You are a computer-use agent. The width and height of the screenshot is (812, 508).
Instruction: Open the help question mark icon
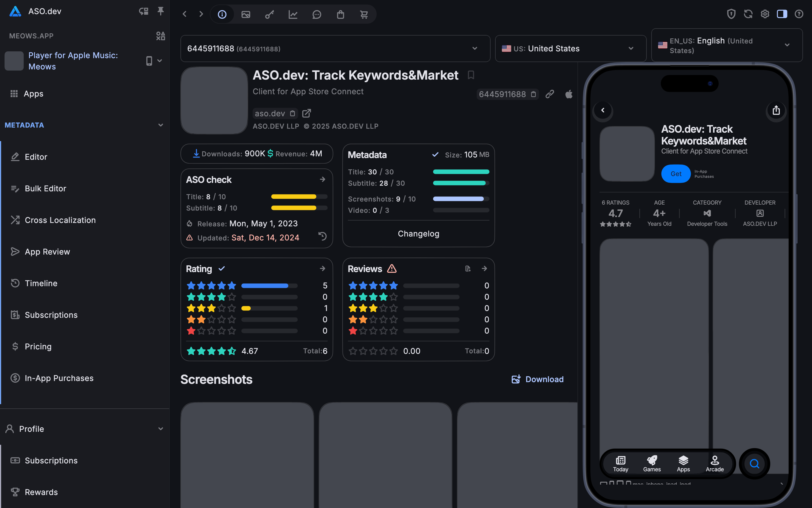click(x=799, y=14)
